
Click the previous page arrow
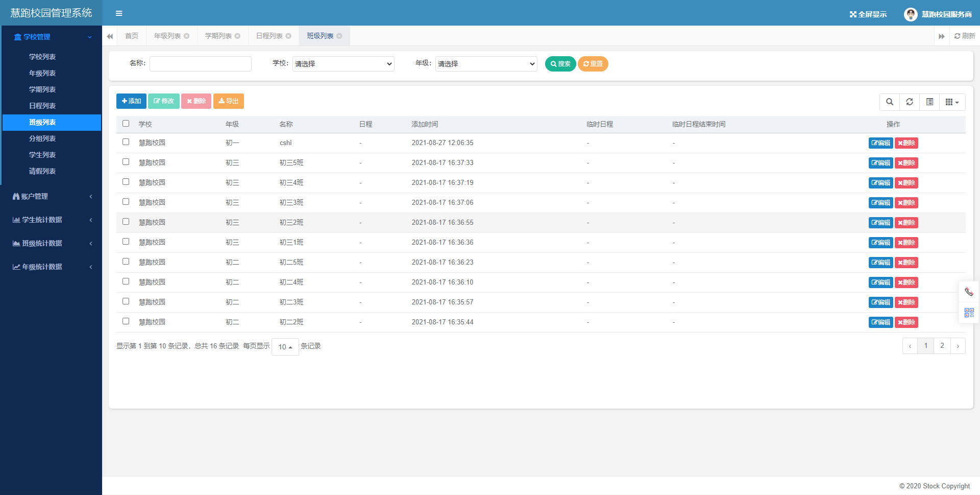coord(910,346)
